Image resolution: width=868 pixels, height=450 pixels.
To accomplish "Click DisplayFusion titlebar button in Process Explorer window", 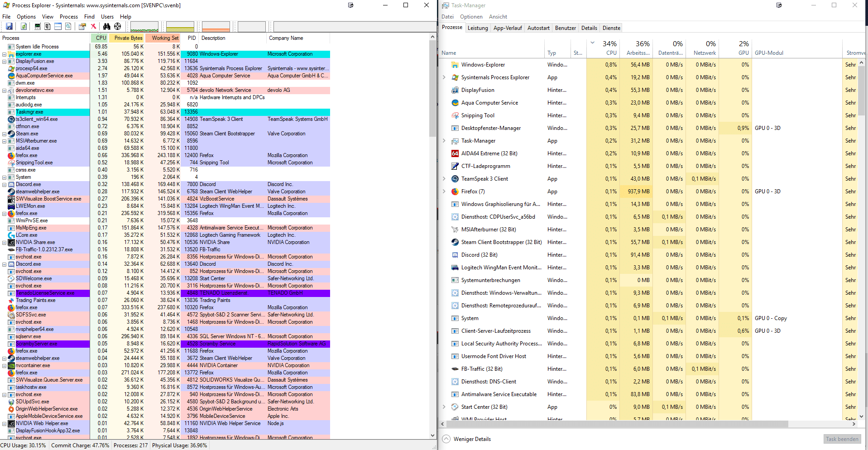I will (x=350, y=5).
